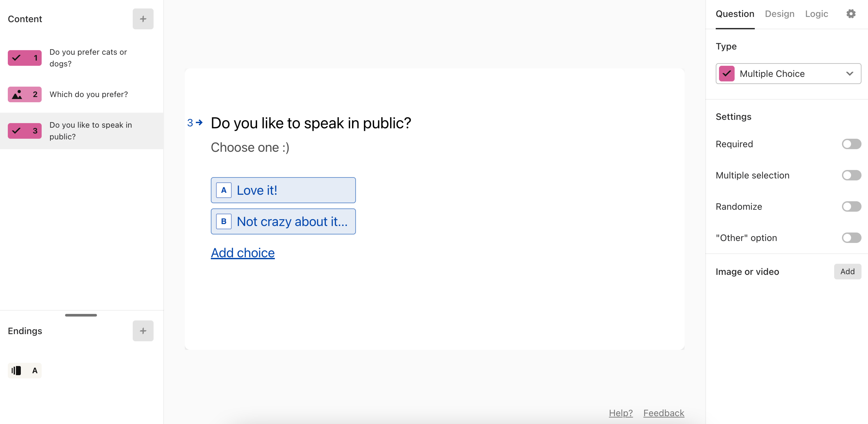Open the Help? link
The width and height of the screenshot is (868, 424).
(x=621, y=413)
